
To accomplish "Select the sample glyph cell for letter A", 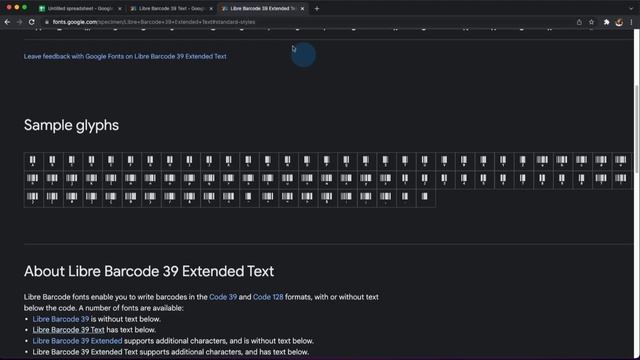I will pos(33,161).
